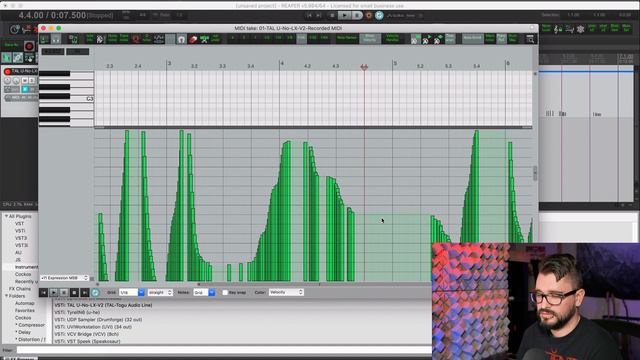Viewport: 640px width, 360px height.
Task: Collapse the Folders tree in FX browser
Action: (x=6, y=296)
